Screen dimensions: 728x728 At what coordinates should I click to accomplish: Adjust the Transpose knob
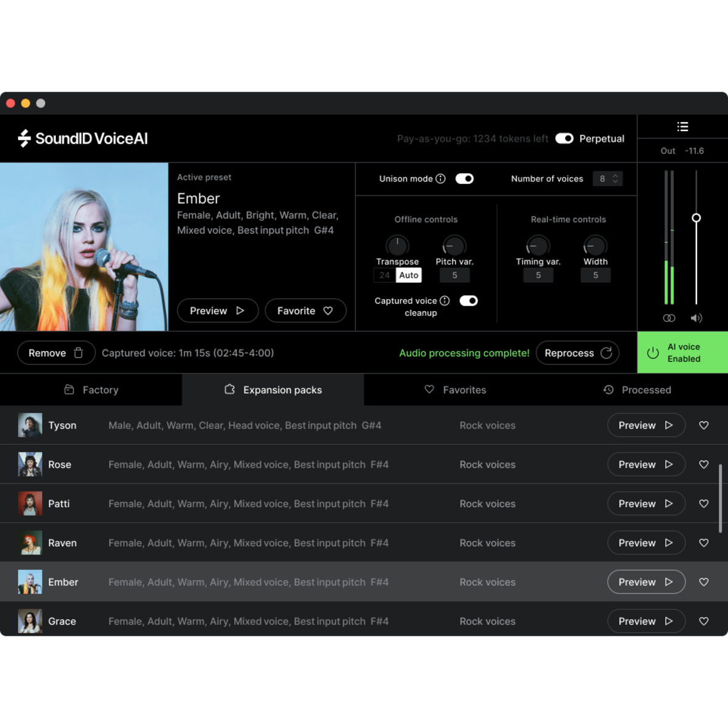[x=397, y=245]
